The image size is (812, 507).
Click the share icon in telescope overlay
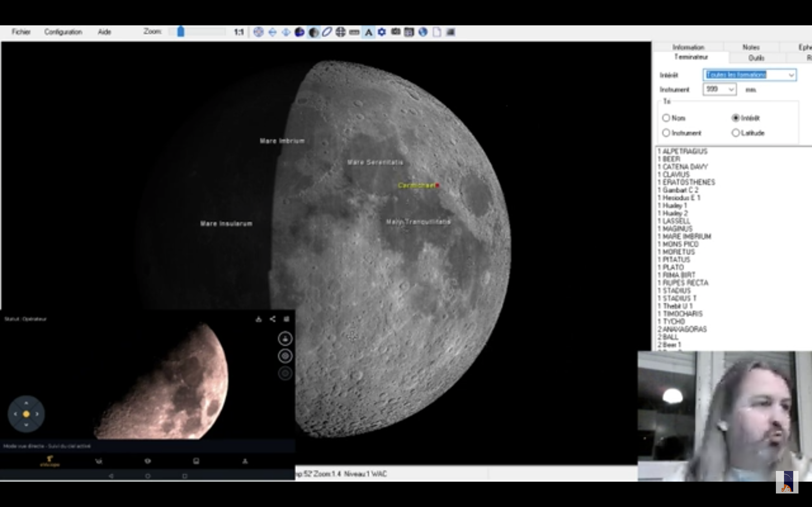pos(272,319)
